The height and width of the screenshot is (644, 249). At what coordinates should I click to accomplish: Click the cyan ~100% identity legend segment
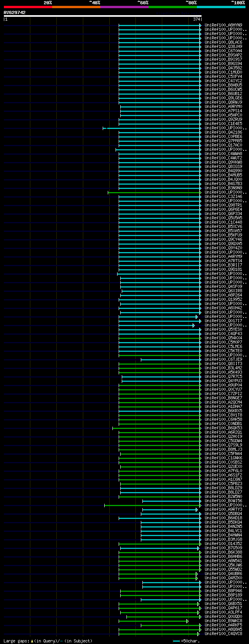(x=221, y=7)
